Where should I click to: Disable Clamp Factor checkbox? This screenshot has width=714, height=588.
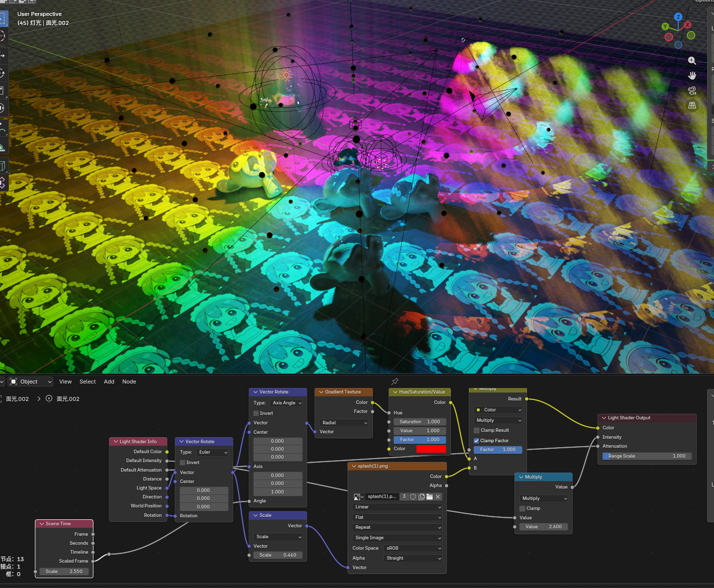(x=476, y=441)
